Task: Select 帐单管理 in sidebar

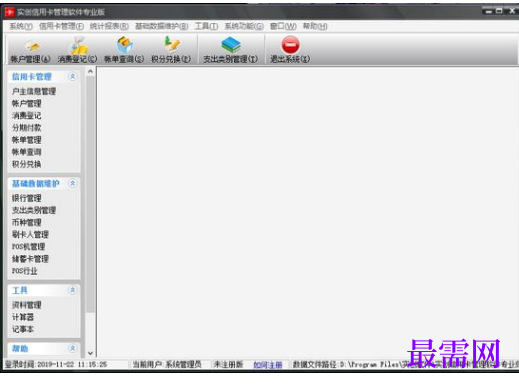Action: click(27, 140)
